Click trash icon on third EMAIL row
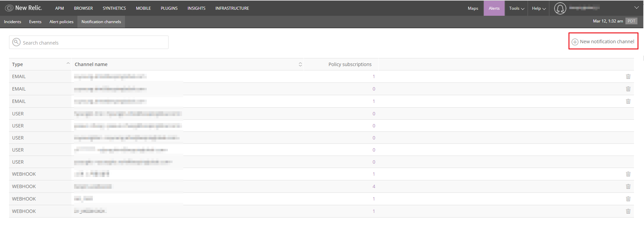The image size is (644, 229). coord(628,101)
